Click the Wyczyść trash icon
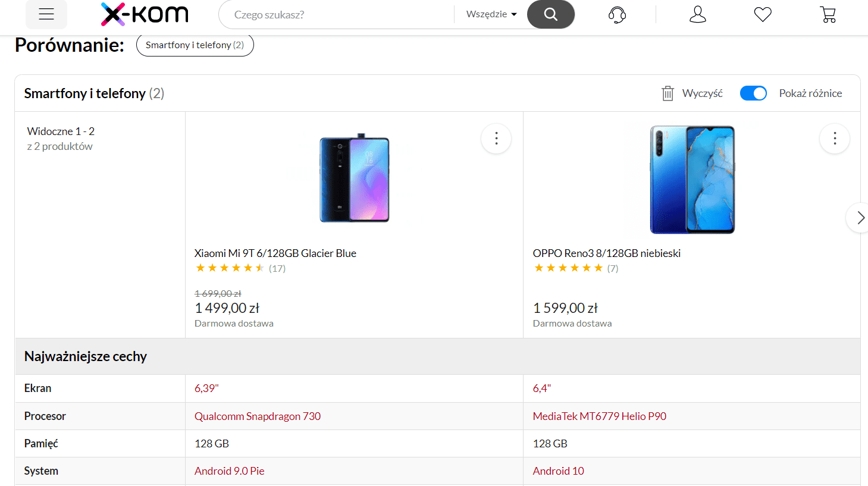 (668, 93)
